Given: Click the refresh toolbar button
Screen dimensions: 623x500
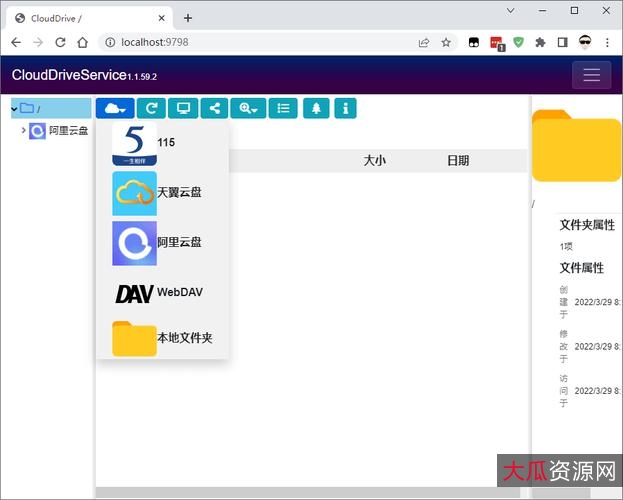Looking at the screenshot, I should [151, 108].
